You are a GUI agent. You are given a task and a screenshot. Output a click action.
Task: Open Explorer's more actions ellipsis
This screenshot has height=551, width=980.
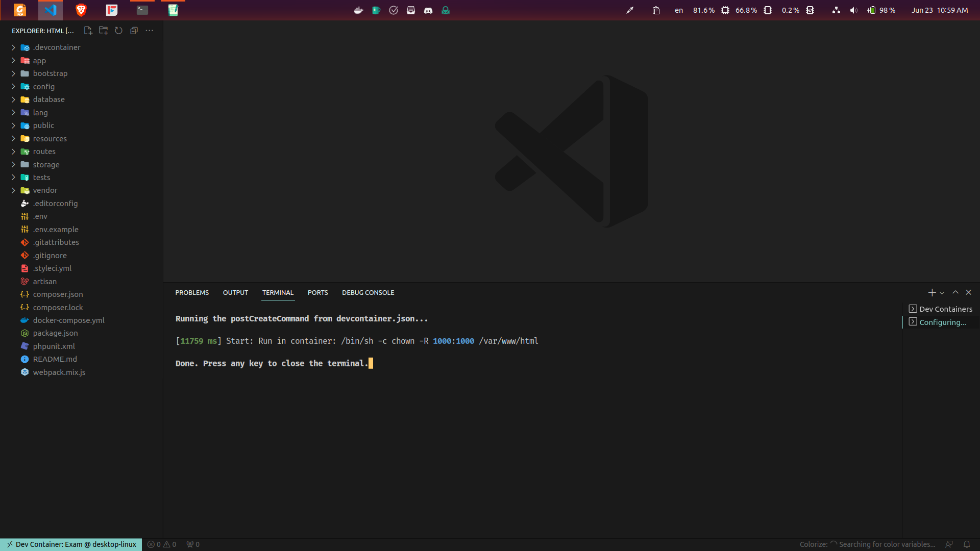149,31
